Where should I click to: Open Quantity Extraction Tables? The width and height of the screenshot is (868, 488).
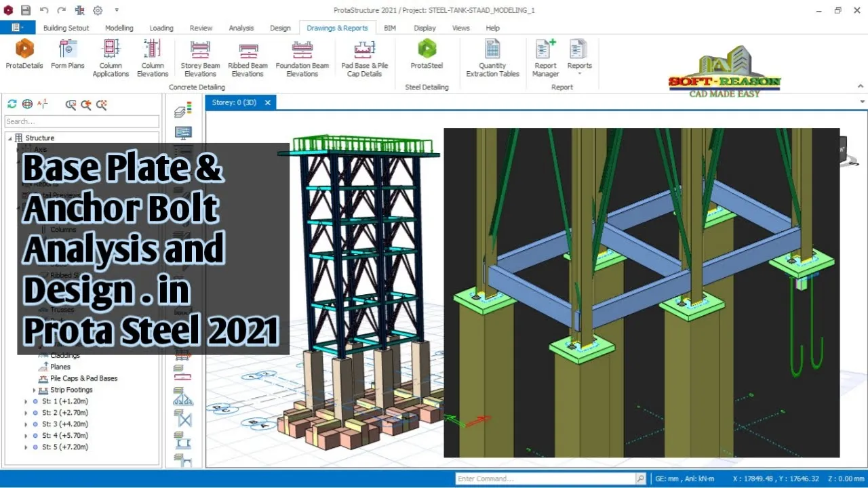[492, 58]
